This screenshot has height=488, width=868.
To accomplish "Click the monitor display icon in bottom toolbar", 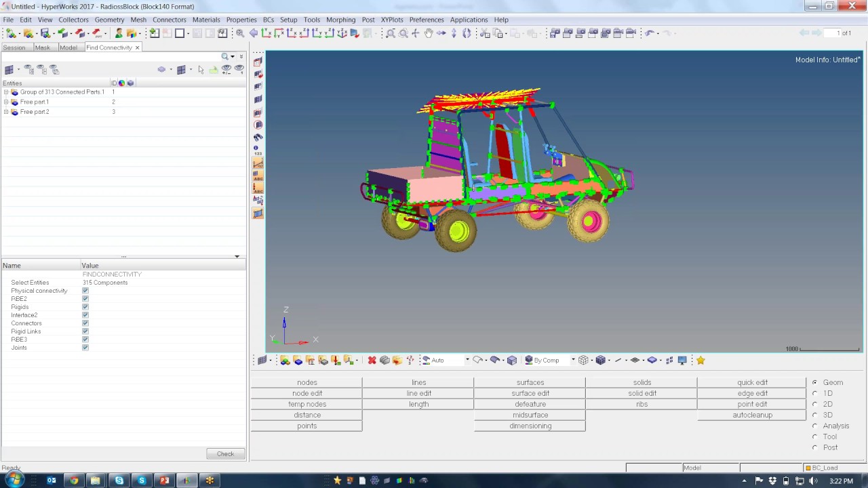I will [682, 360].
